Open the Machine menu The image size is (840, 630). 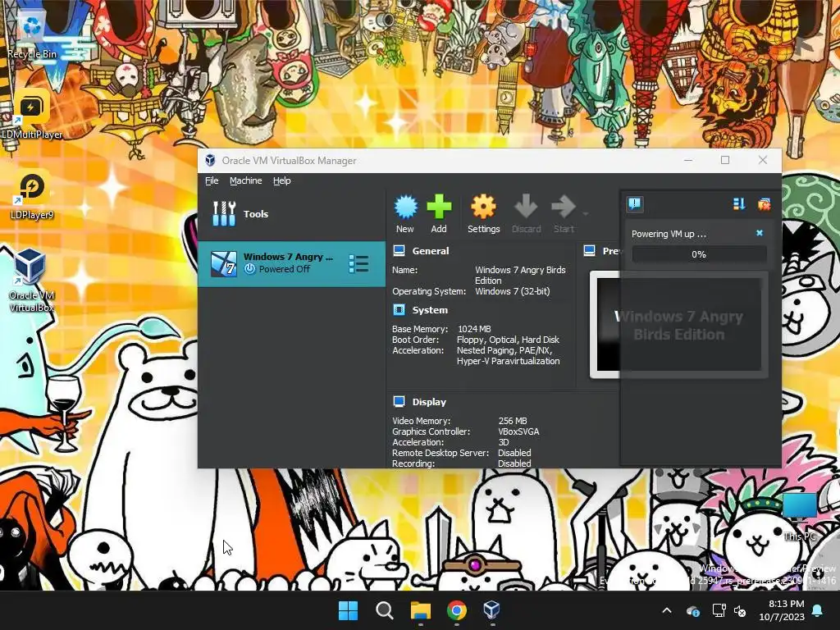[246, 180]
